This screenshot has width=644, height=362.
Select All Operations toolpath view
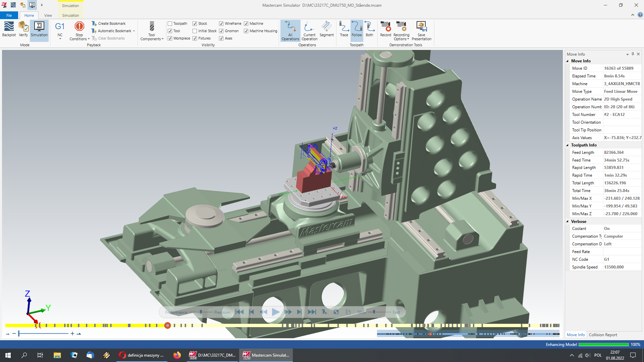pos(290,31)
